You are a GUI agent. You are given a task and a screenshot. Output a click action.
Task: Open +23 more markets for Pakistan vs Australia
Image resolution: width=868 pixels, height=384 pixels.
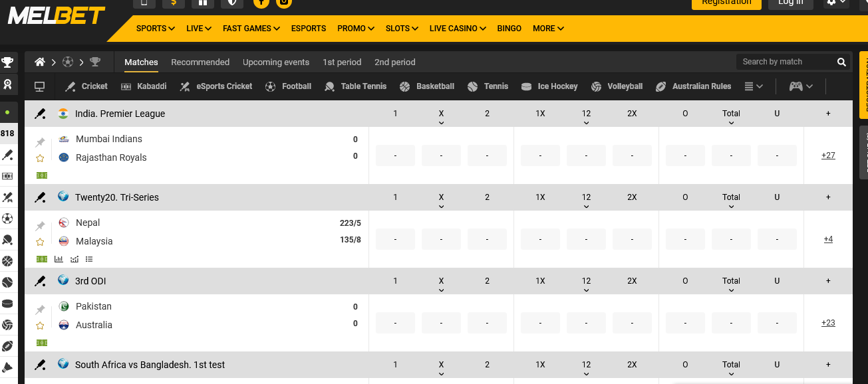pyautogui.click(x=828, y=323)
